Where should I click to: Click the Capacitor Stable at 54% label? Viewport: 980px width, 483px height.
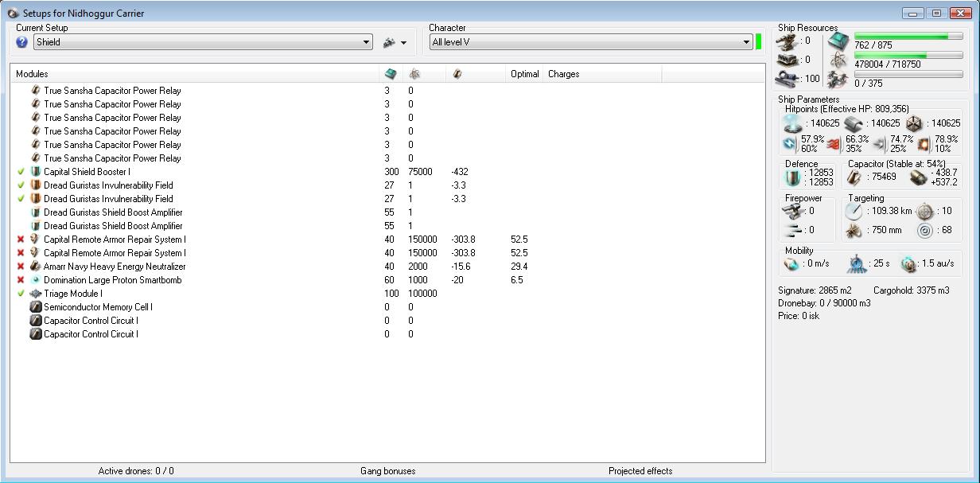(896, 163)
